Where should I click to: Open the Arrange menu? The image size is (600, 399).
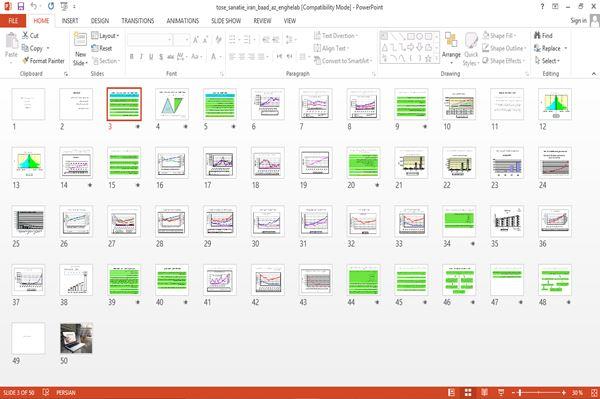pos(451,49)
